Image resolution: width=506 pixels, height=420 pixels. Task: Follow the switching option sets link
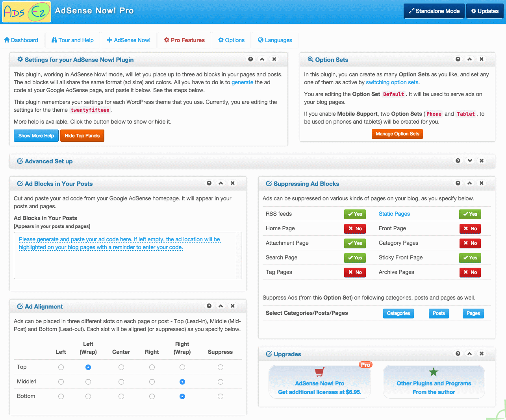[392, 82]
